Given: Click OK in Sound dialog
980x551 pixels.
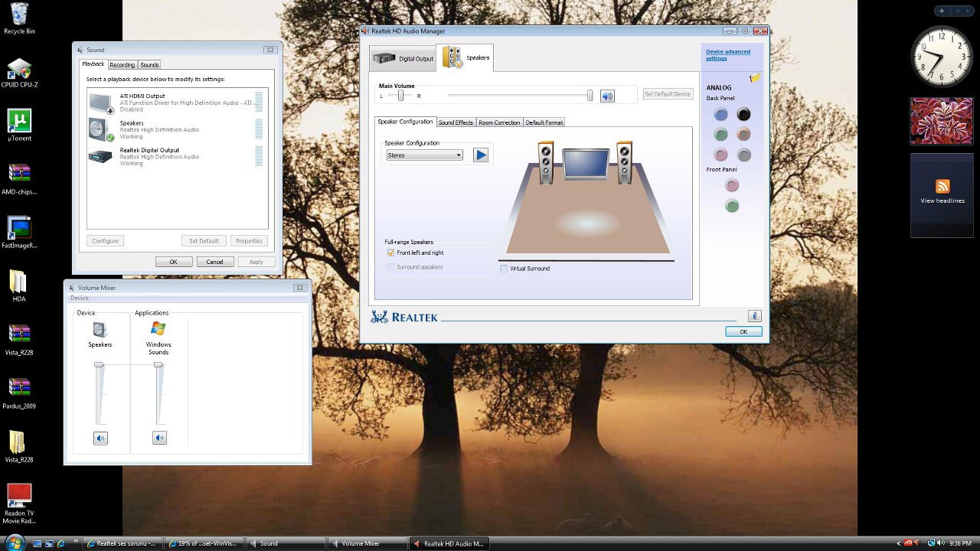Looking at the screenshot, I should [x=174, y=262].
